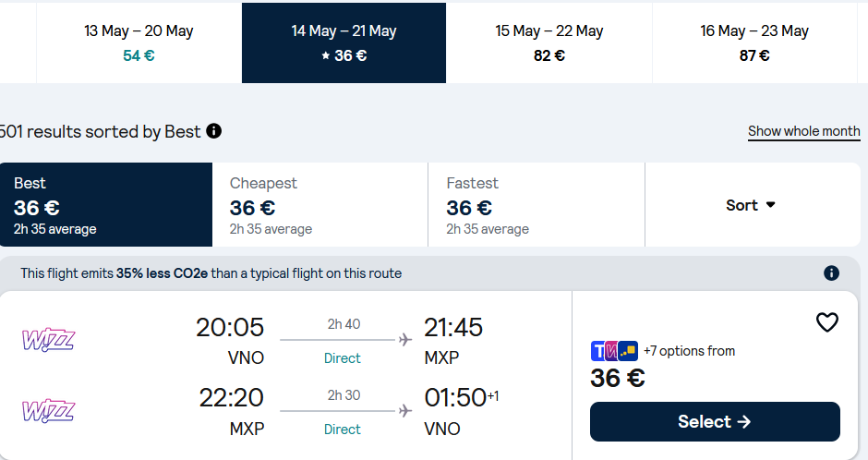
Task: Click Show whole month link
Action: click(x=803, y=131)
